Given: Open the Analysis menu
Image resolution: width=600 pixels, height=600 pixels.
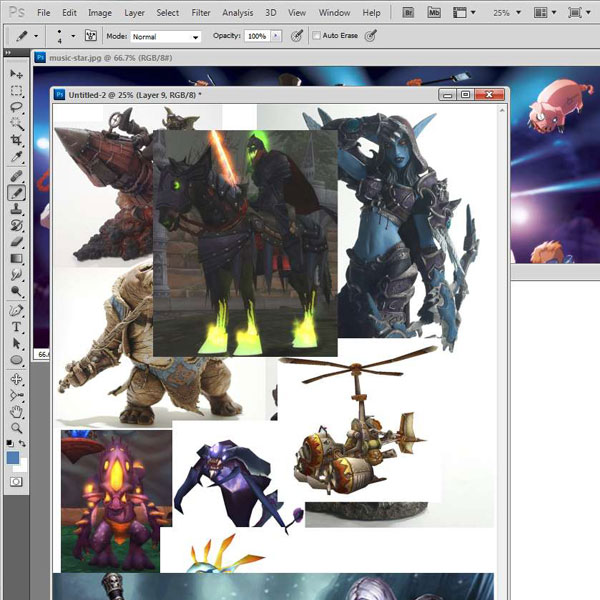Looking at the screenshot, I should tap(238, 13).
